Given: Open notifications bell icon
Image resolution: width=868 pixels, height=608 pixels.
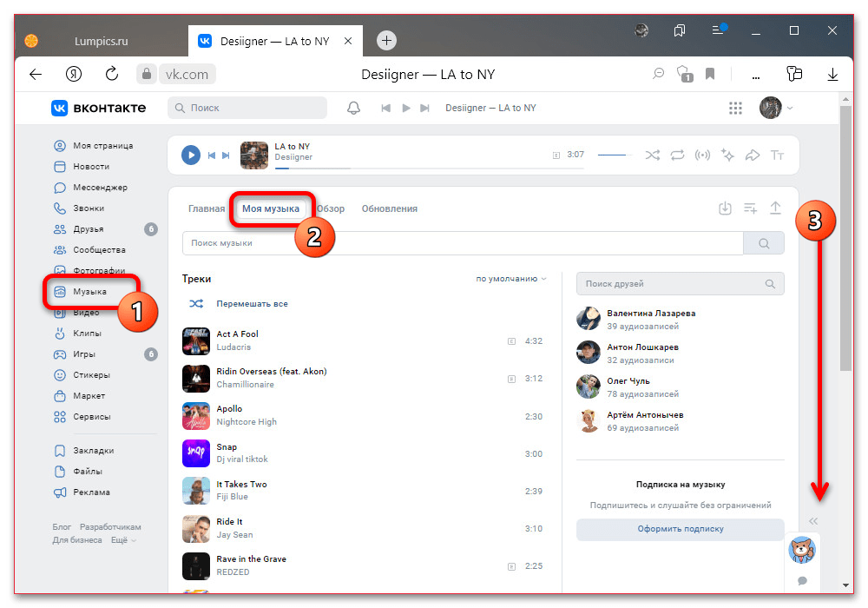Looking at the screenshot, I should point(353,108).
